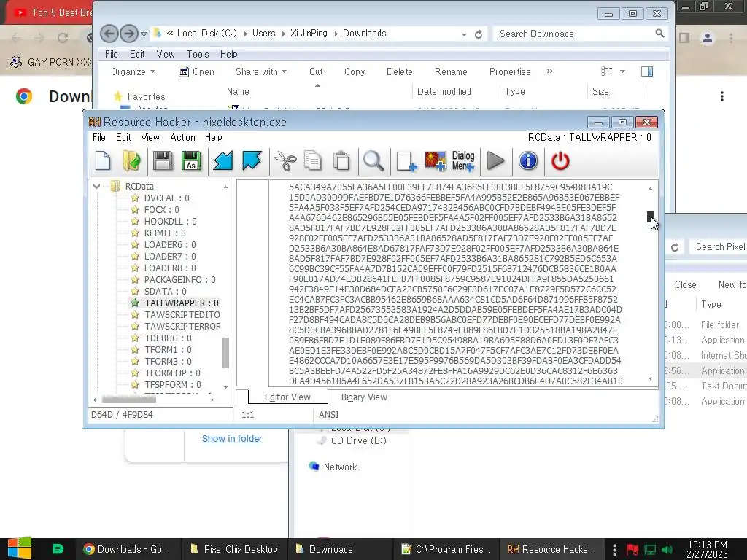Select SDATA : 0 resource
The height and width of the screenshot is (560, 747).
(x=166, y=292)
